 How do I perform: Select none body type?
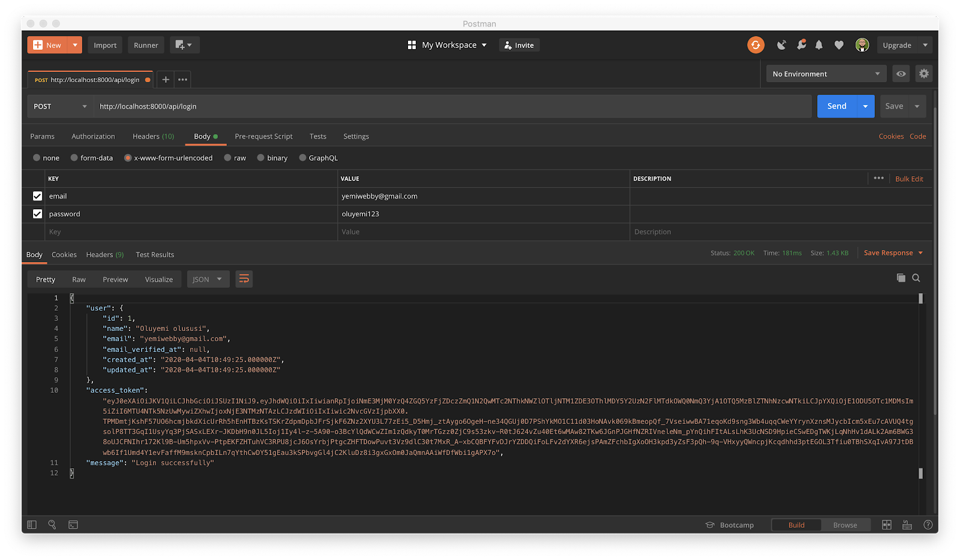point(37,158)
